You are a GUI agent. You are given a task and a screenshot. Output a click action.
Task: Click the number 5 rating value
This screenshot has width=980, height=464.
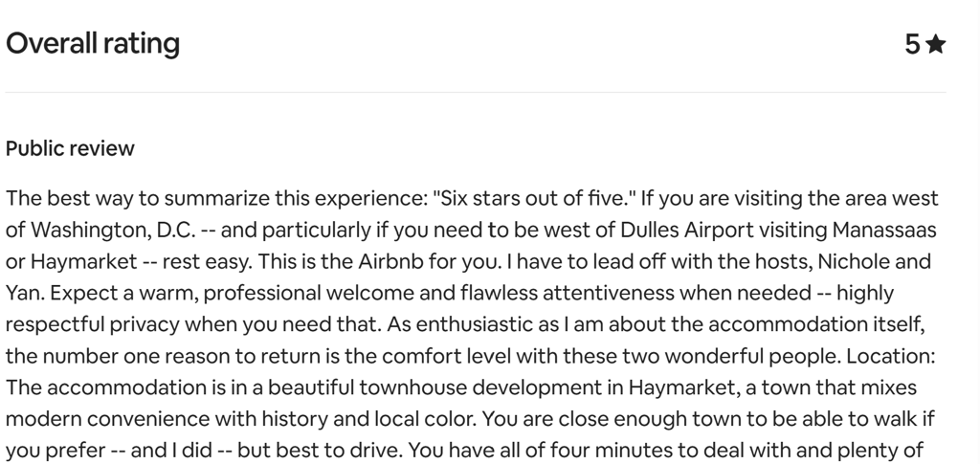coord(912,44)
